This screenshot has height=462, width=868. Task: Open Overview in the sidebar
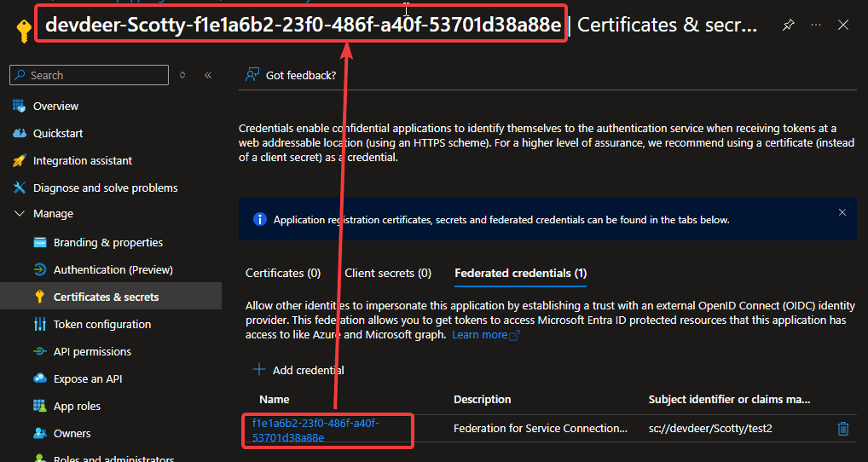pyautogui.click(x=55, y=106)
